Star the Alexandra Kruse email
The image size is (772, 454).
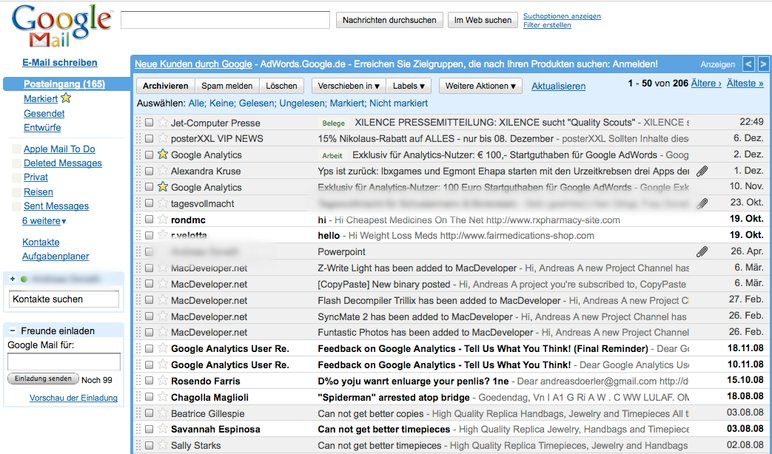pos(163,170)
